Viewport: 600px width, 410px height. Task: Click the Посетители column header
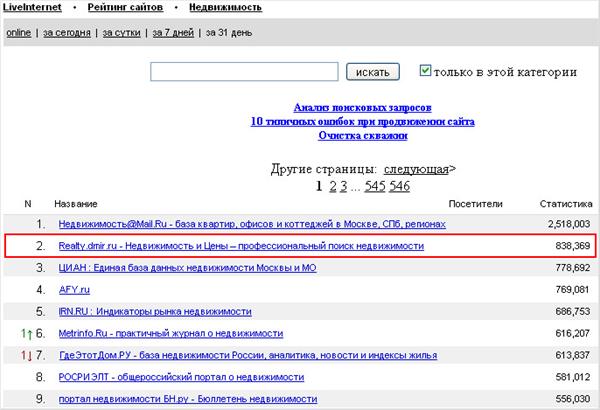(x=475, y=204)
